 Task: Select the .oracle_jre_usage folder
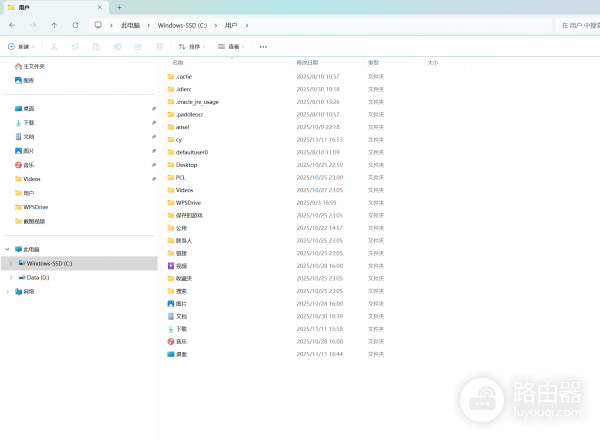pos(193,102)
